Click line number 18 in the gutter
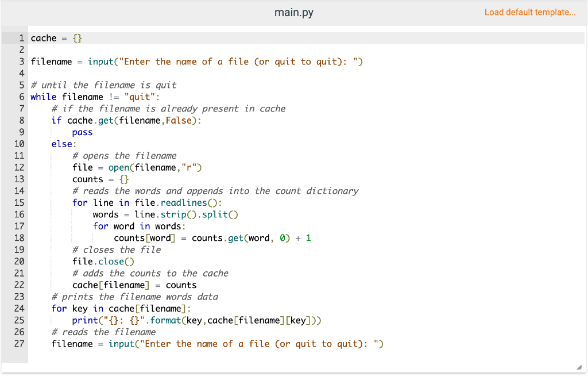This screenshot has width=588, height=380. point(19,237)
